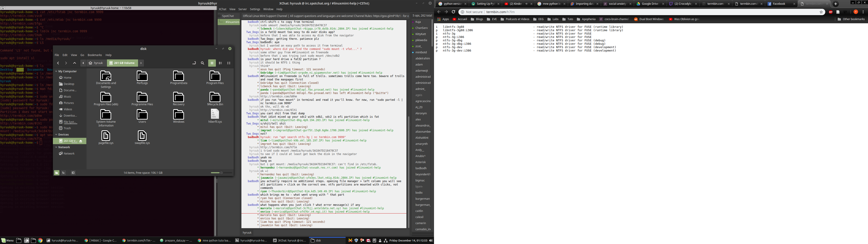Go up to parent folder in file manager

(74, 63)
